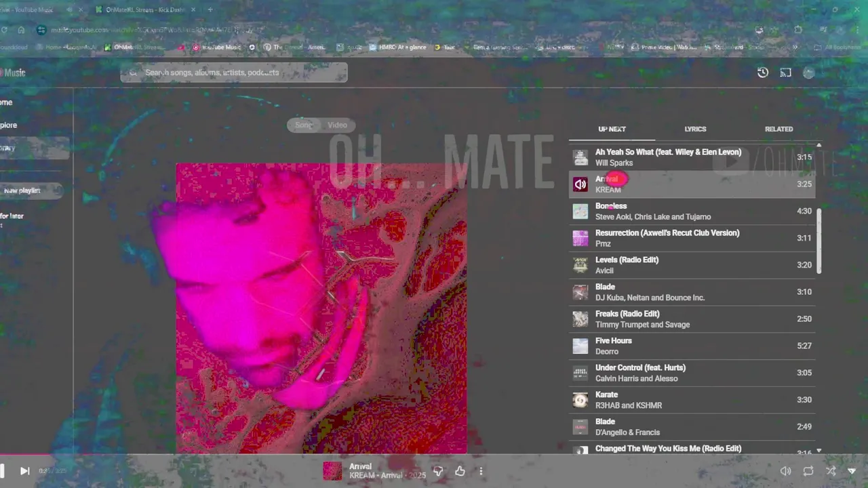Switch to the OhMateRL Stream Kick browser tab
868x488 pixels.
coord(144,10)
